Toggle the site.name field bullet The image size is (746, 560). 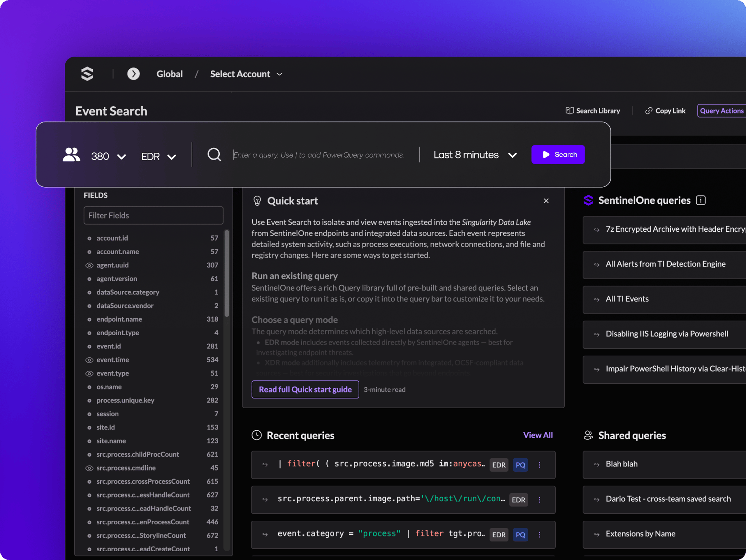point(89,441)
